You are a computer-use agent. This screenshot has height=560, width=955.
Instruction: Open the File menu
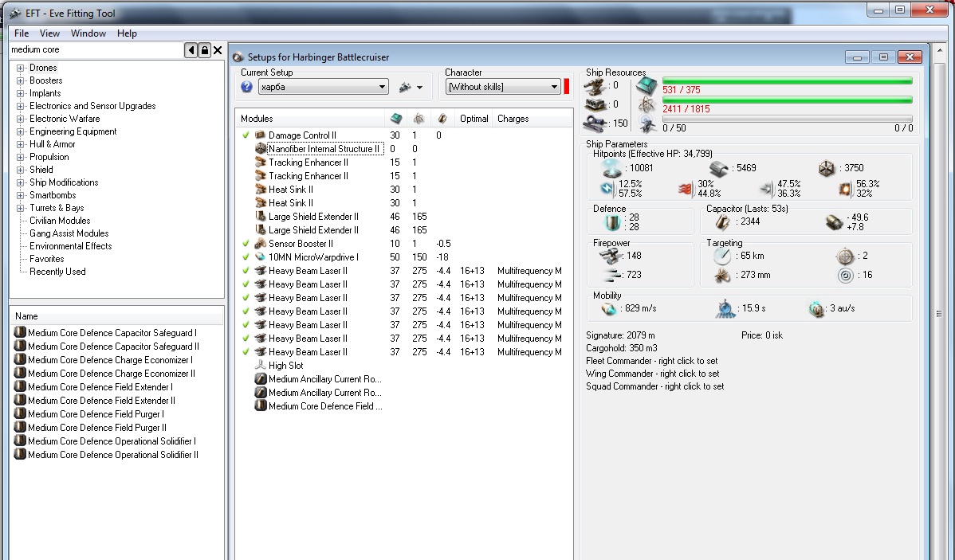[x=22, y=33]
